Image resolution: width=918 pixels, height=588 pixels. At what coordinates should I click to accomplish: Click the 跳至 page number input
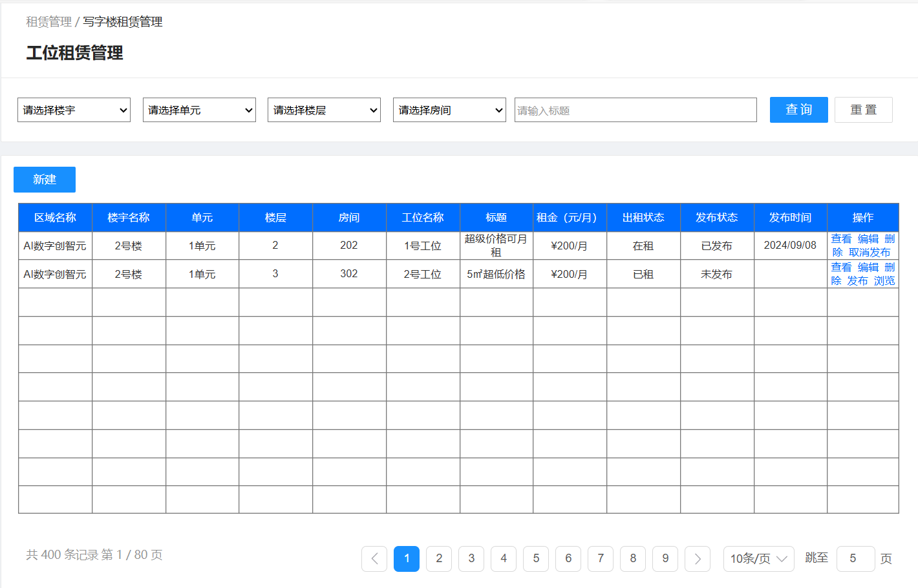click(x=856, y=559)
